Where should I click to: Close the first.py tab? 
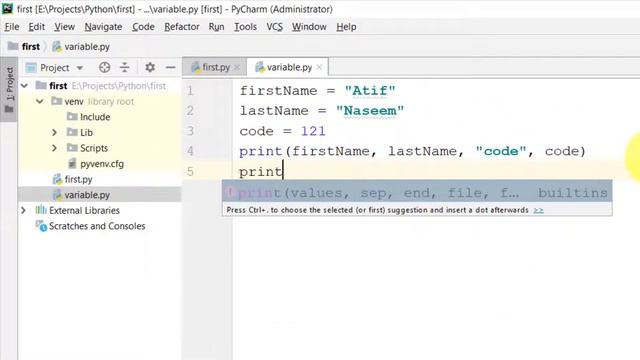237,68
